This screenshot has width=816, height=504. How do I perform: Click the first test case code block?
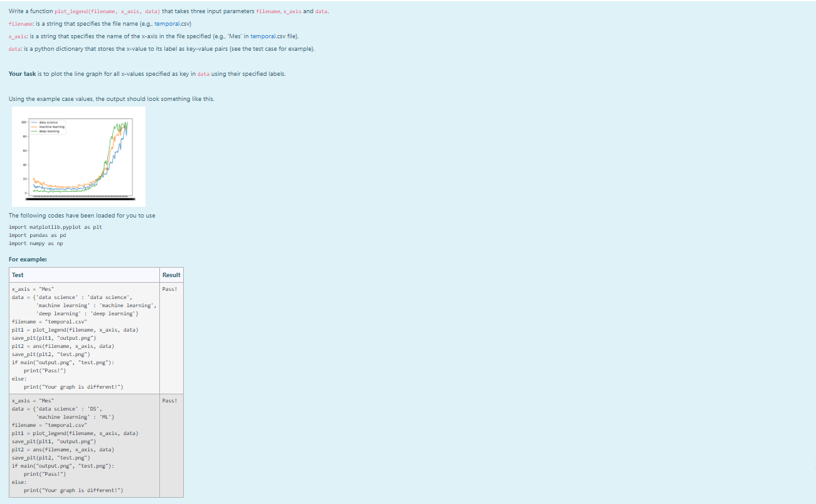tap(82, 337)
